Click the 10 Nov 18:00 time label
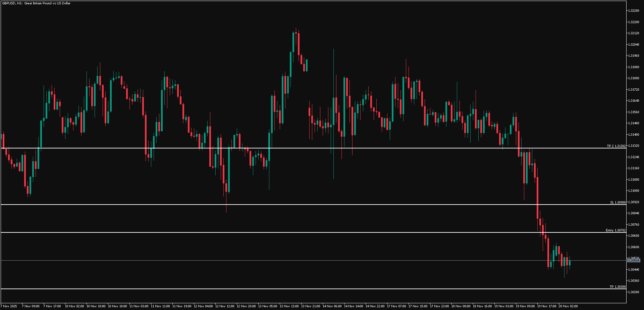This screenshot has width=644, height=310. pos(117,306)
